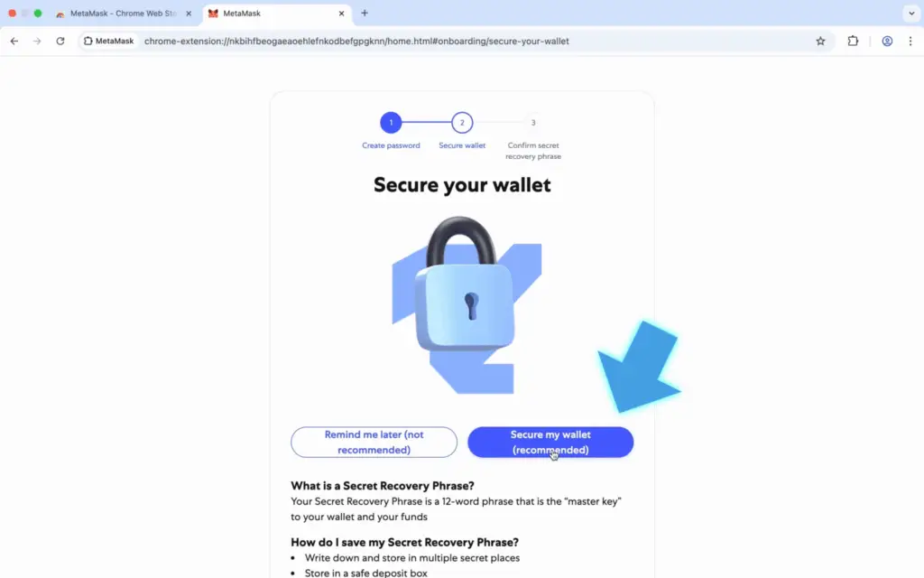This screenshot has height=578, width=924.
Task: Click step 1 Create password circle
Action: pyautogui.click(x=391, y=123)
